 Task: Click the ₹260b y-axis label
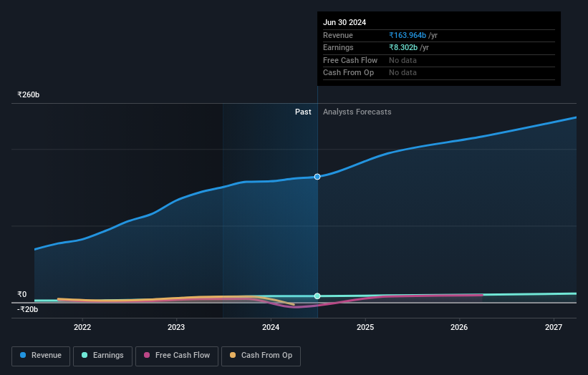point(28,94)
